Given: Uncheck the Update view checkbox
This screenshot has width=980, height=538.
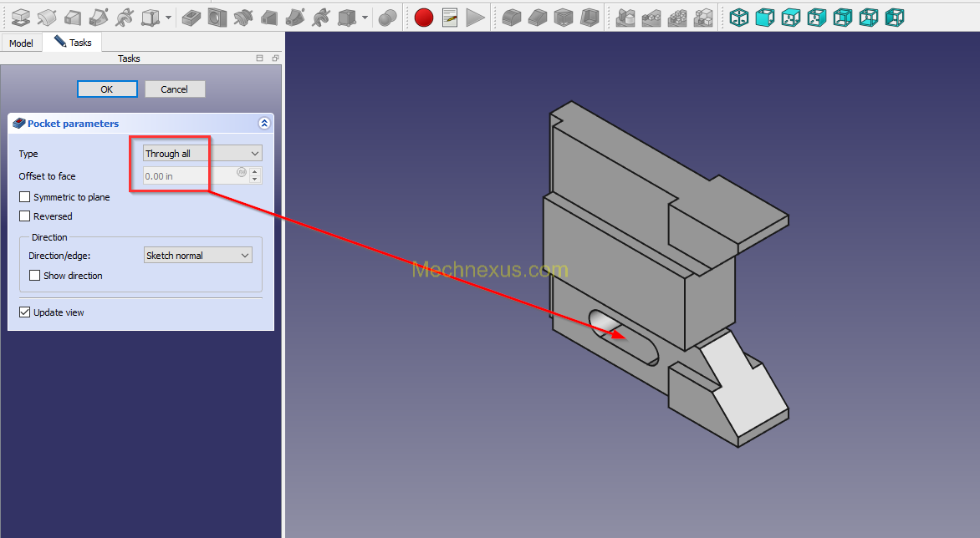Looking at the screenshot, I should (25, 312).
